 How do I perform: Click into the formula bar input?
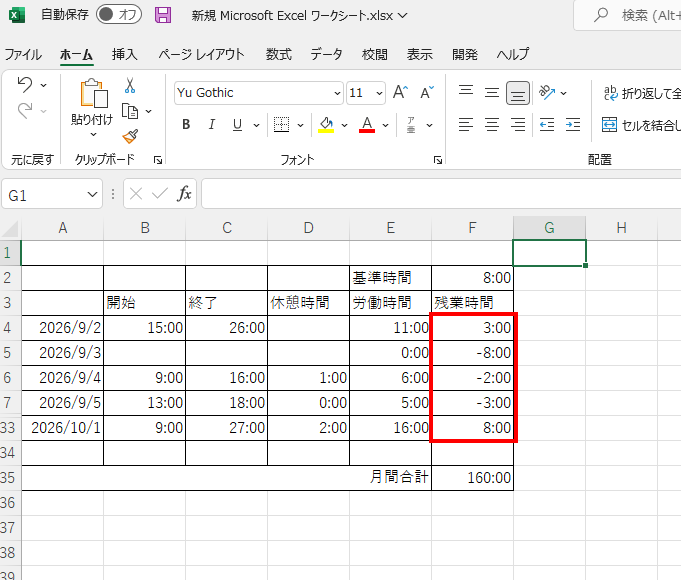441,193
